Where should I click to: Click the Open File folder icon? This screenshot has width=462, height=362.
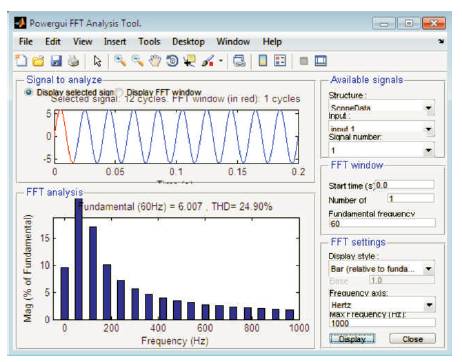(x=38, y=61)
